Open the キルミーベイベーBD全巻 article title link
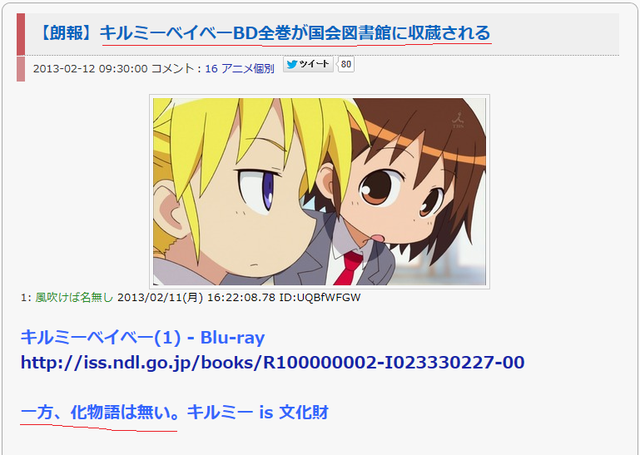This screenshot has height=455, width=640. pos(295,33)
